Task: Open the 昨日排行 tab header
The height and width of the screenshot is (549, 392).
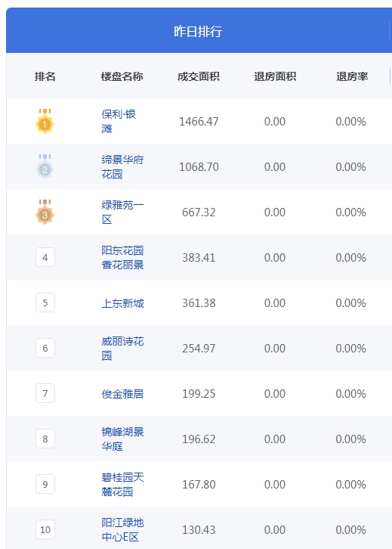Action: tap(198, 31)
